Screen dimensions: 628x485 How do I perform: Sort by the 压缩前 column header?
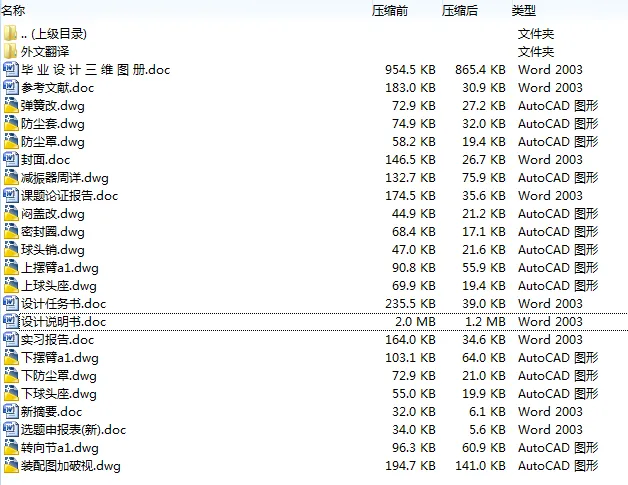coord(390,10)
